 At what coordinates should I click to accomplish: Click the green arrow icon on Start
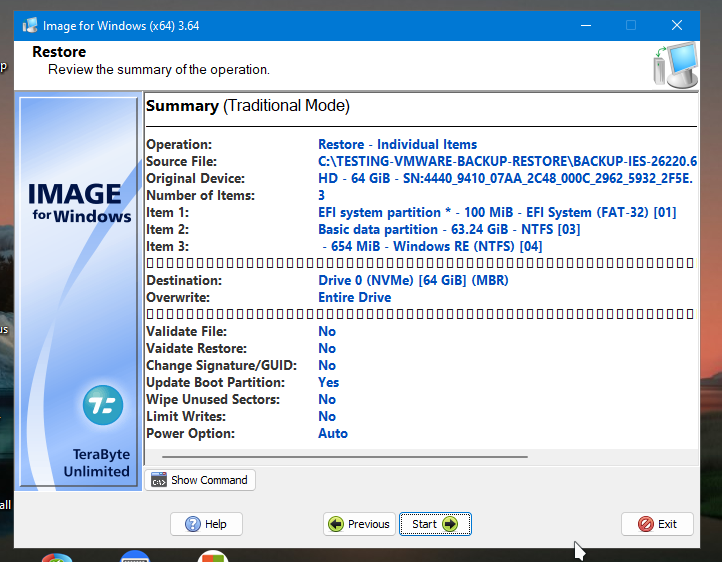[450, 524]
